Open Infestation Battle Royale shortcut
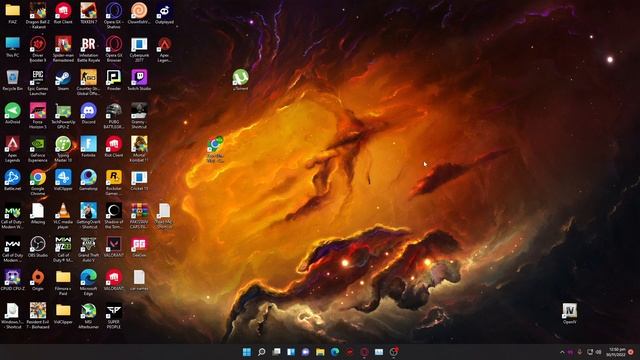 (x=89, y=49)
